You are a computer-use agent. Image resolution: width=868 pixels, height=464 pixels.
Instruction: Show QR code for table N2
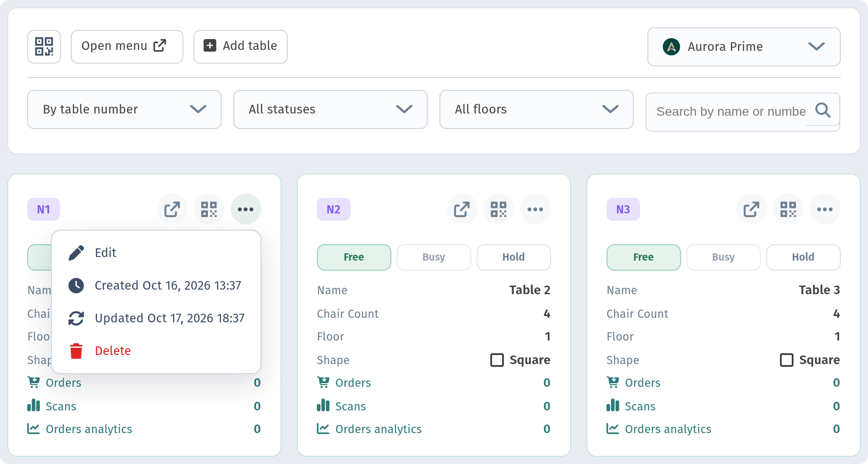[498, 209]
